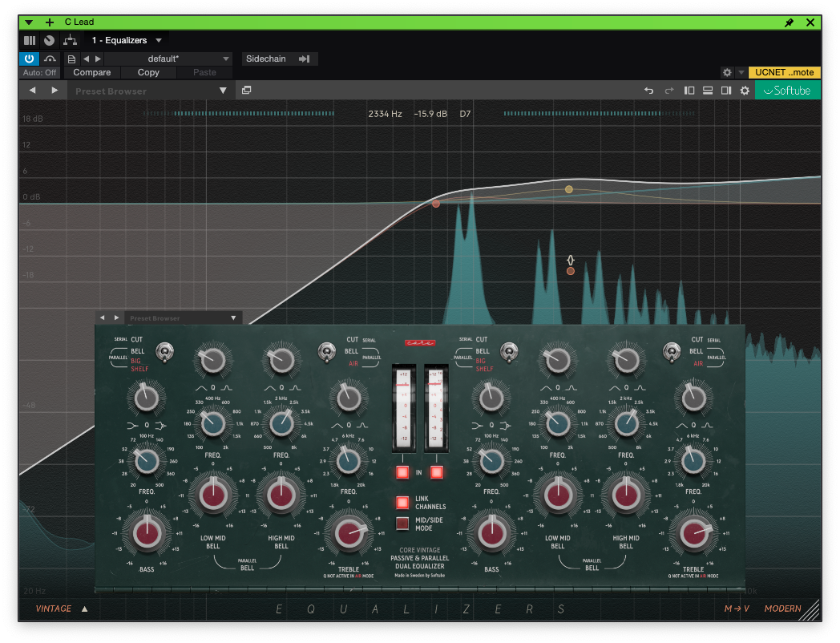
Task: Click the macro controls knob icon
Action: point(49,40)
